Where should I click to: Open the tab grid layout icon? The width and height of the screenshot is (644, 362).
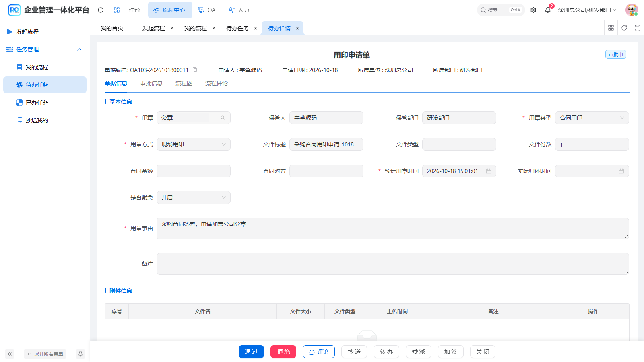611,28
